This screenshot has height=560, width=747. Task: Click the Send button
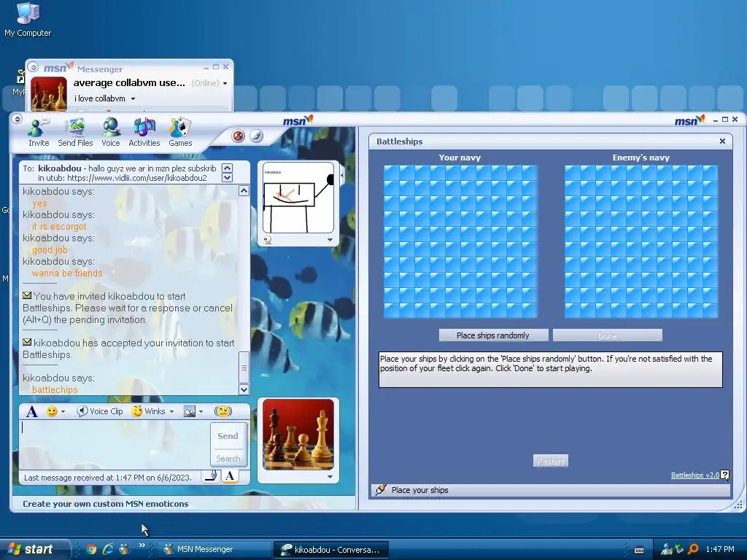(228, 436)
